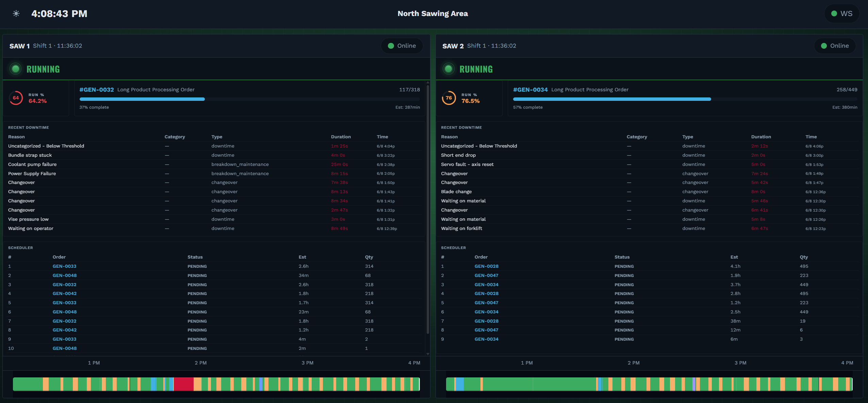This screenshot has width=868, height=403.
Task: Click the wide blue segment at the Saw 2 timeline start
Action: point(460,384)
